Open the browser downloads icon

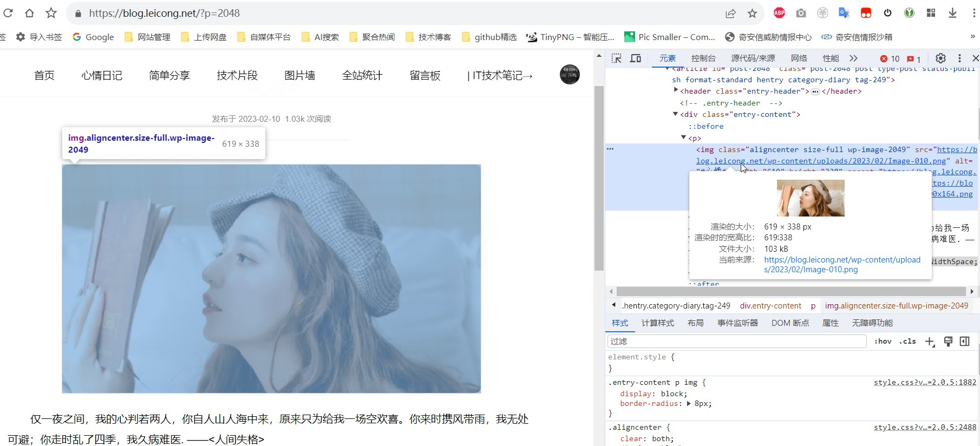952,13
